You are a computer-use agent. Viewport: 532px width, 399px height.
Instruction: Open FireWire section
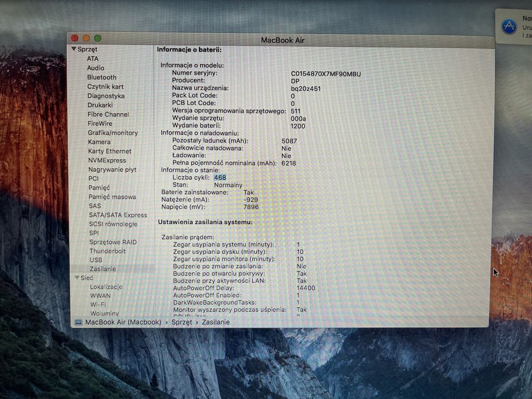pos(100,123)
